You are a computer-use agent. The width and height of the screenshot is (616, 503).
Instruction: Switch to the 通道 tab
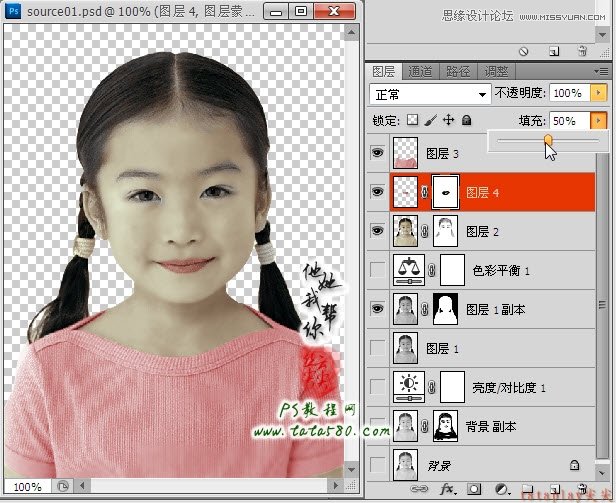click(420, 72)
